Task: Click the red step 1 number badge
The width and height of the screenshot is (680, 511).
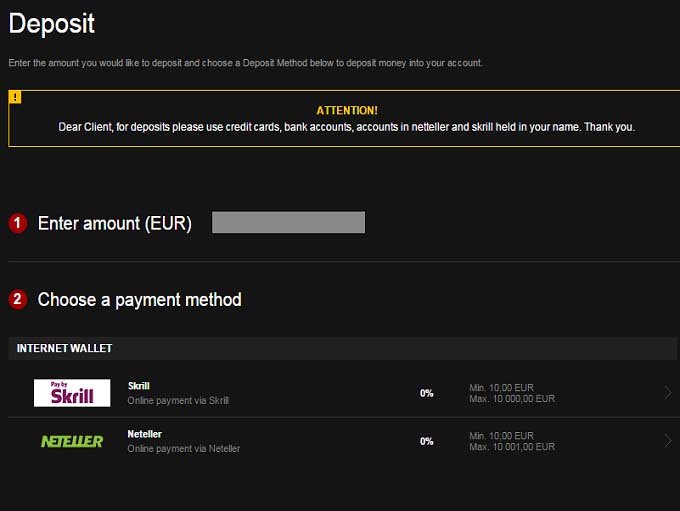Action: click(17, 223)
